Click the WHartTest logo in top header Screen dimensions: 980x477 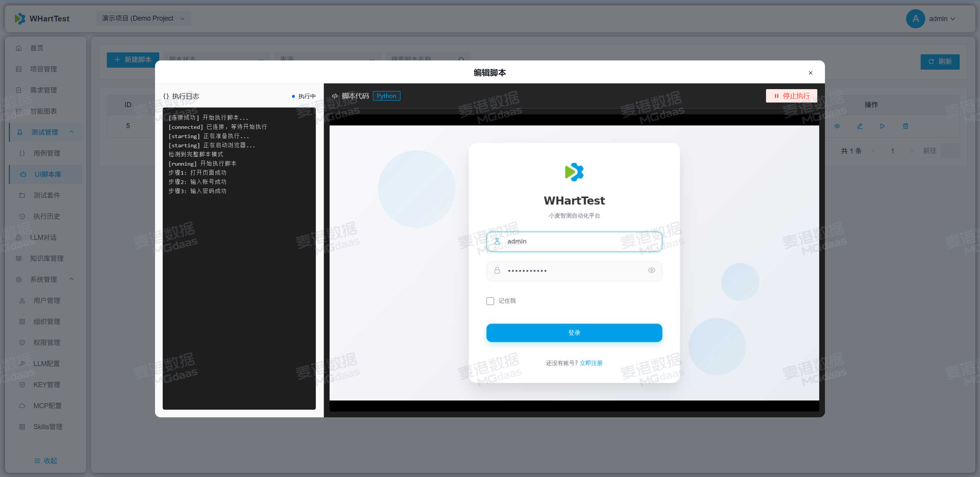click(x=20, y=19)
